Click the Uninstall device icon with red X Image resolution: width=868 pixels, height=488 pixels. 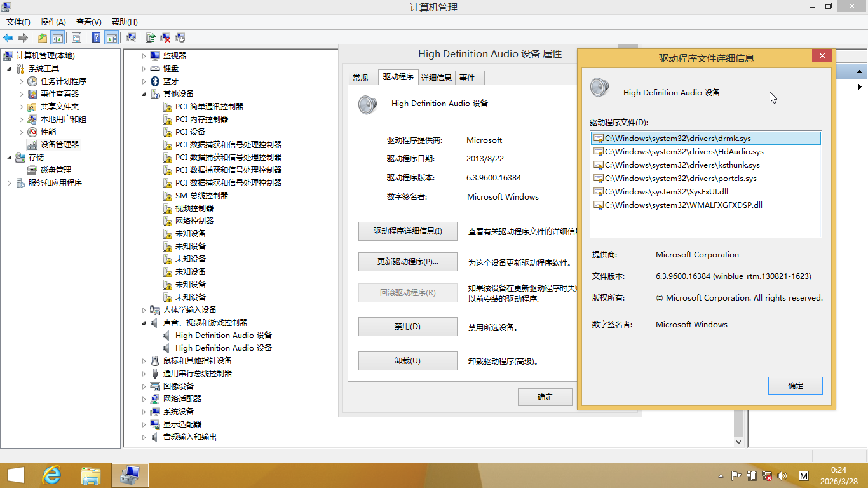click(165, 37)
